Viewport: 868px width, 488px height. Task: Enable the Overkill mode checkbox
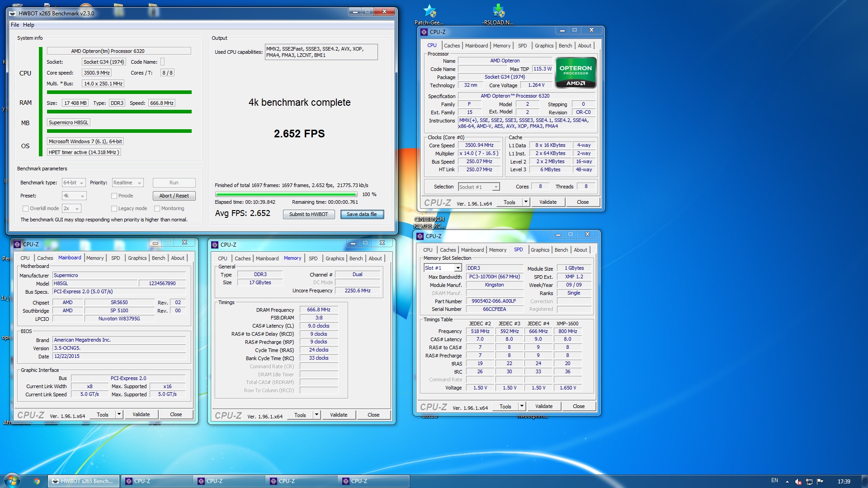(x=25, y=209)
